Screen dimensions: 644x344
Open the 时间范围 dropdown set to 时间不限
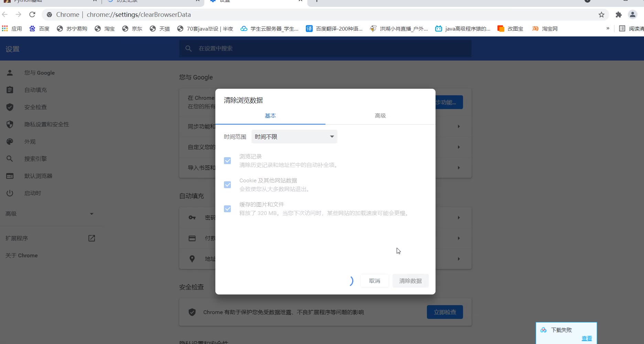click(x=294, y=137)
